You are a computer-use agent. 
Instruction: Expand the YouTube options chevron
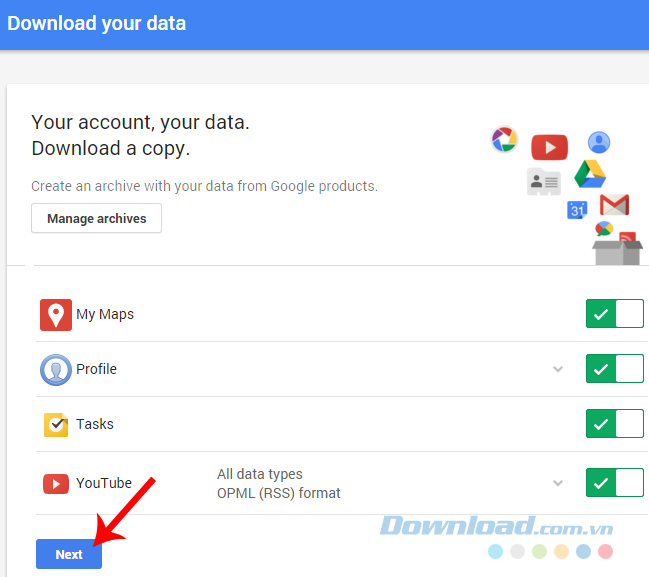point(558,483)
